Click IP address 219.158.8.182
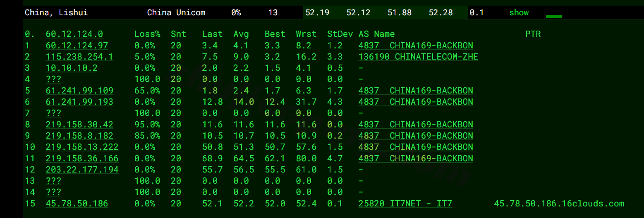 79,136
